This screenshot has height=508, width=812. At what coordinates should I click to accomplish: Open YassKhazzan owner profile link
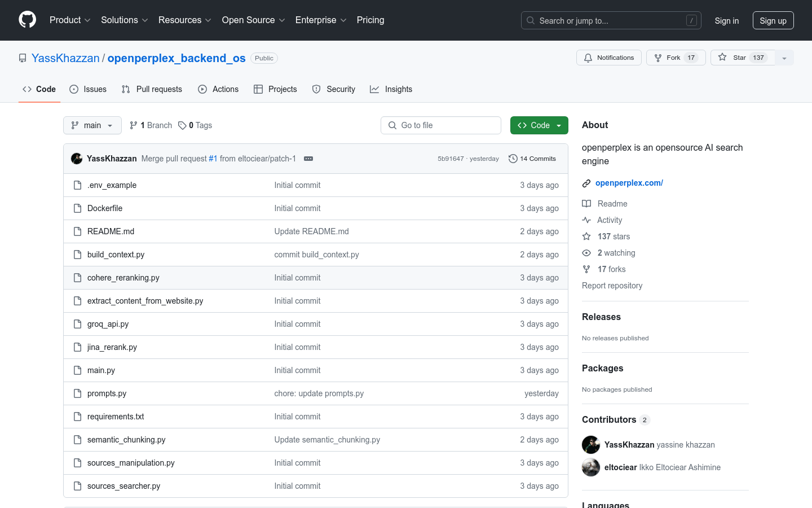click(x=65, y=58)
